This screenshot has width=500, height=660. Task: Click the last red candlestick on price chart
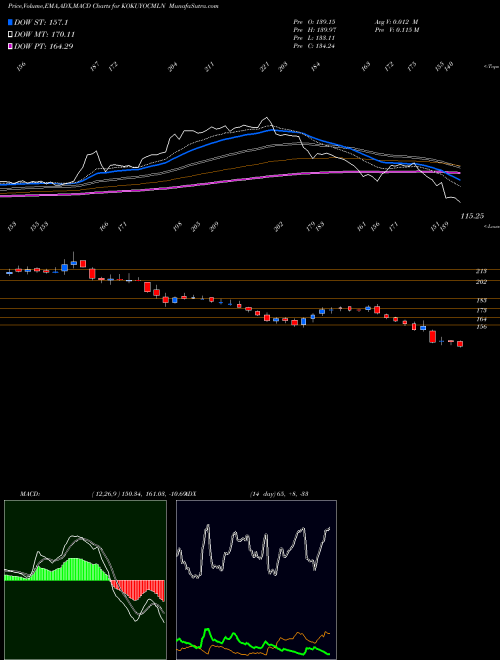click(x=460, y=344)
